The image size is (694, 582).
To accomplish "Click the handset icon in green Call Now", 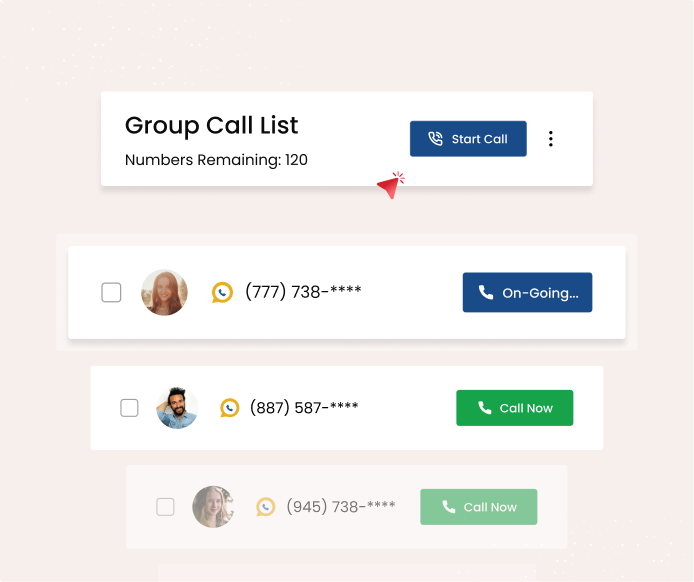I will [x=484, y=408].
